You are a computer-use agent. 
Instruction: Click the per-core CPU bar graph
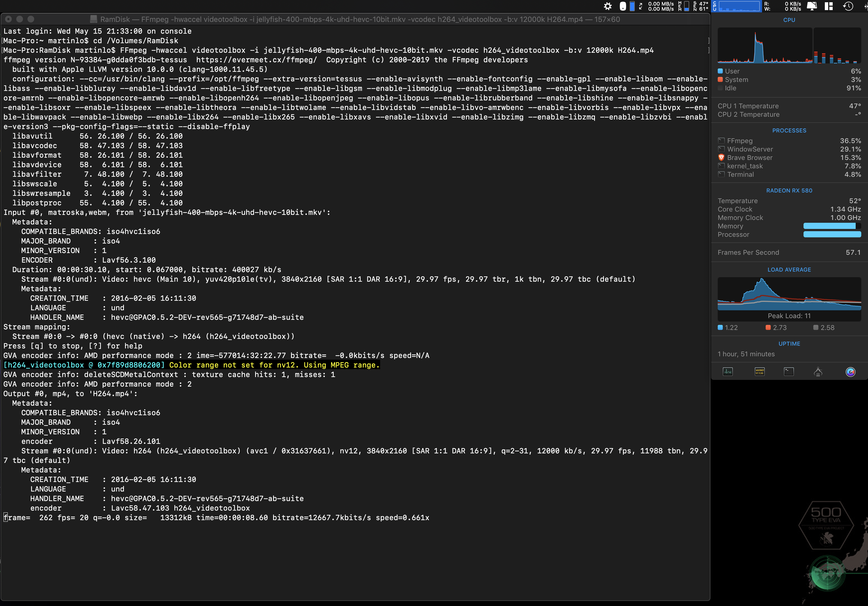[x=837, y=45]
